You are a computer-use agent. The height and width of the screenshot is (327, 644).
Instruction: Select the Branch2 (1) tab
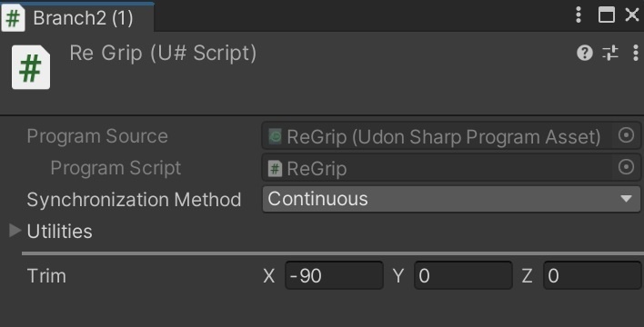(77, 18)
